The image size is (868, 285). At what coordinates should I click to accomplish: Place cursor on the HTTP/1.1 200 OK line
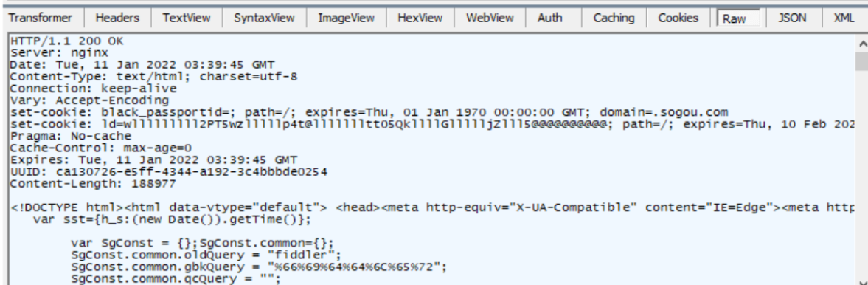67,41
